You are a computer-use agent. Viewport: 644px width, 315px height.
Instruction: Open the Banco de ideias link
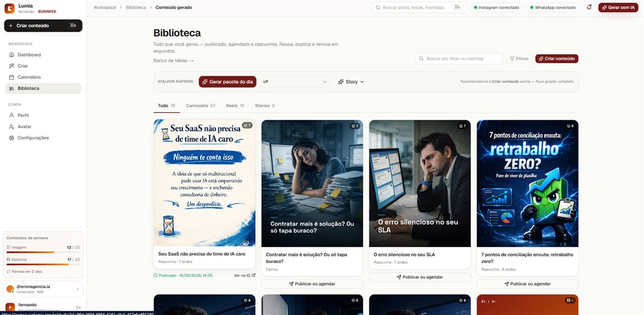173,61
